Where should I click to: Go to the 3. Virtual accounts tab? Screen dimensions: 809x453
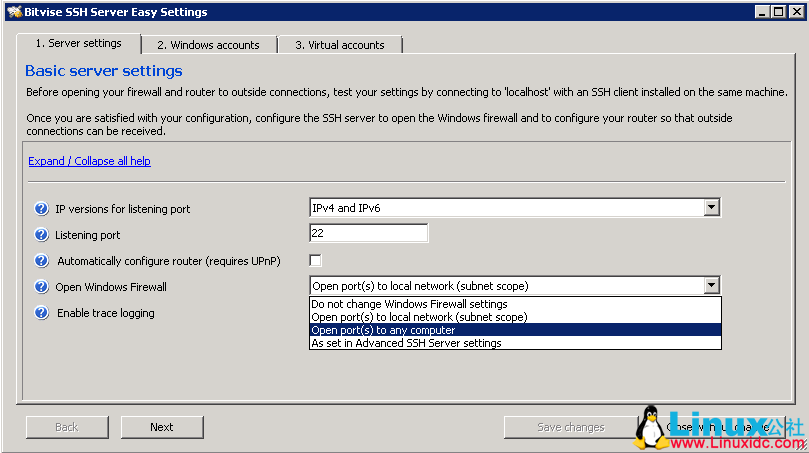point(339,45)
